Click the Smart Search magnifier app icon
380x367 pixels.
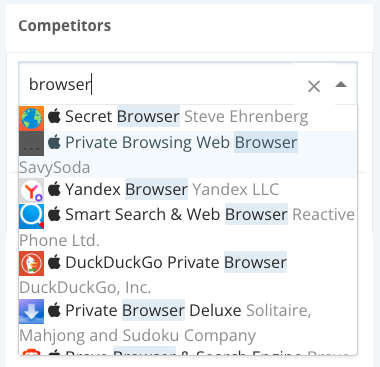[31, 216]
